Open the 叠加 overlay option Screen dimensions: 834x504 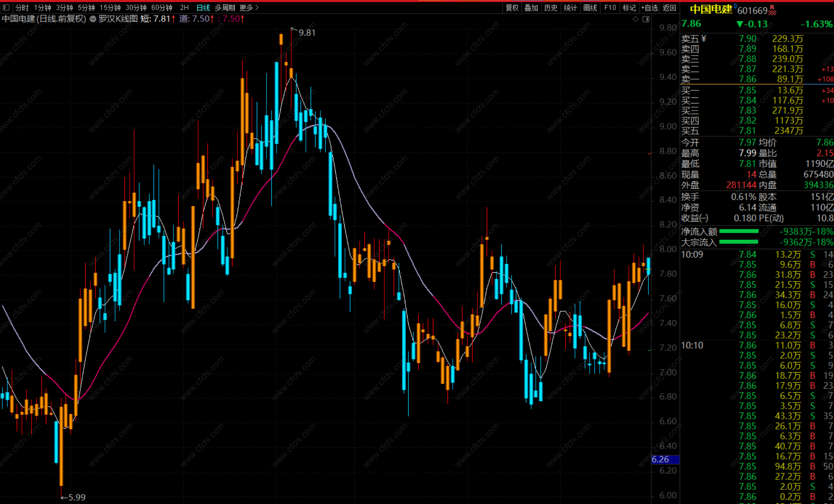[x=531, y=7]
